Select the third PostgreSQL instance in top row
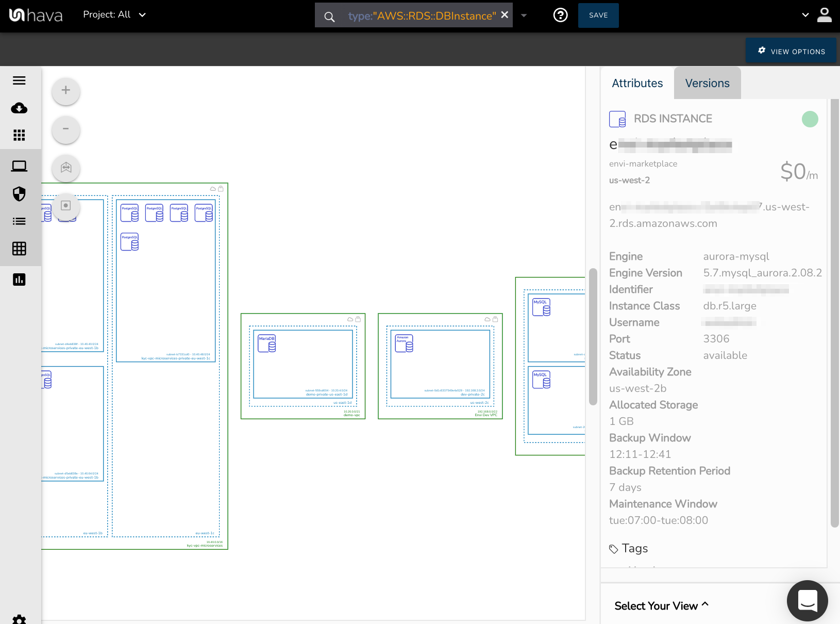 pos(179,213)
